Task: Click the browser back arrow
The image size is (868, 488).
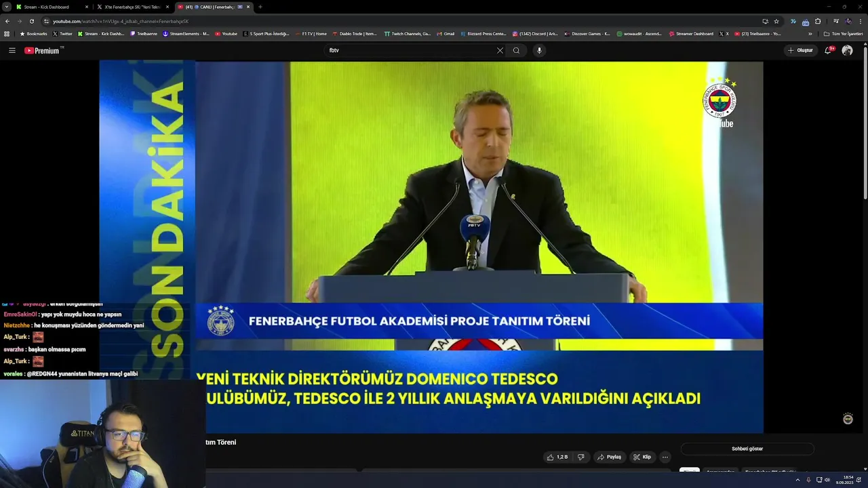Action: pos(7,21)
